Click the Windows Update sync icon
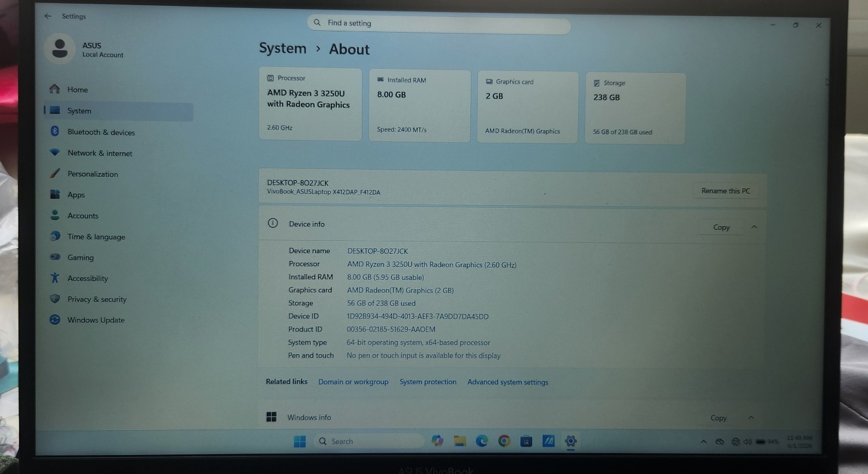 click(55, 319)
